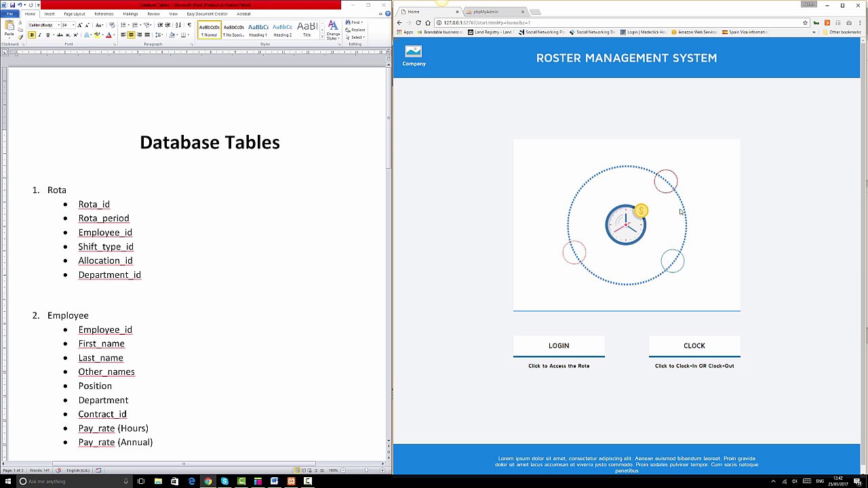868x488 pixels.
Task: Apply the Title style
Action: (307, 30)
